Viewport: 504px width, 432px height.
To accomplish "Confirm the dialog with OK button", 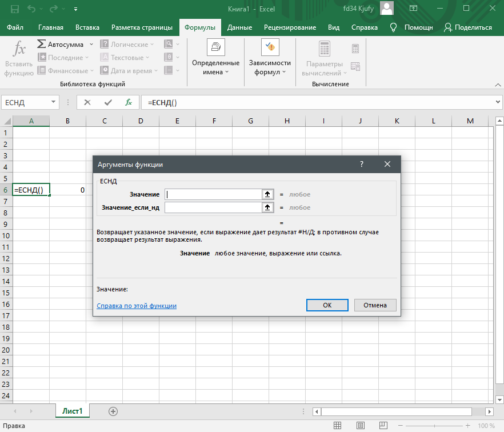I will 327,305.
